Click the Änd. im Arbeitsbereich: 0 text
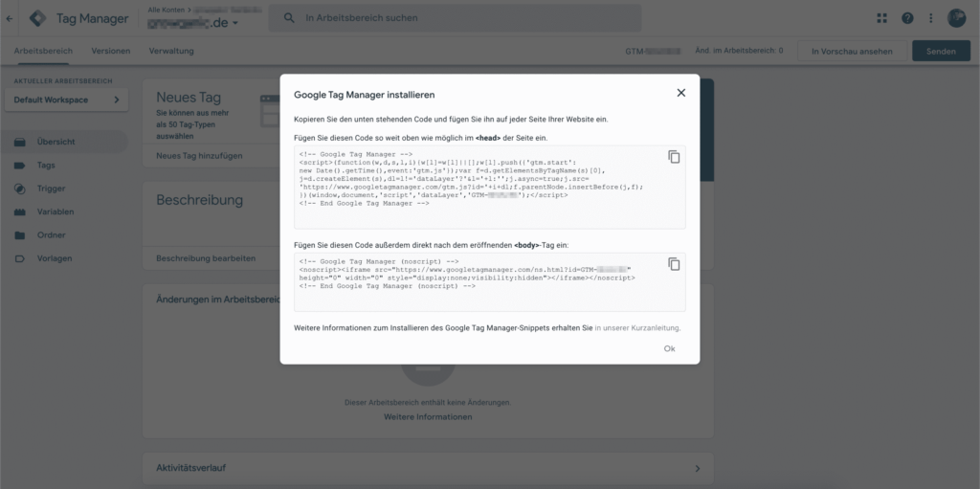 click(x=739, y=51)
